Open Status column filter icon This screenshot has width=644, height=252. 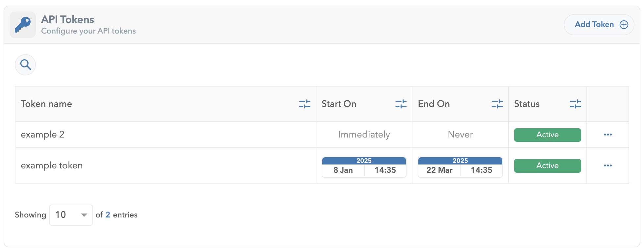pyautogui.click(x=575, y=104)
